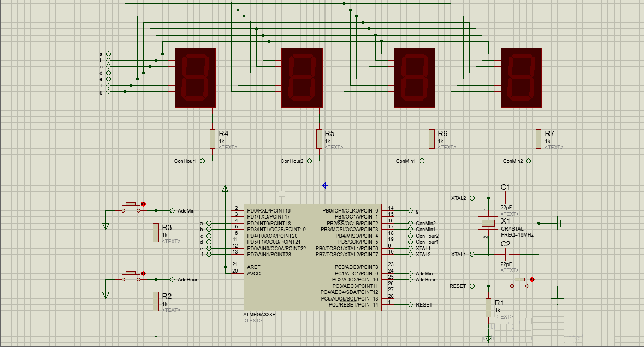Viewport: 644px width, 347px height.
Task: Select the ground symbol under resistor R2
Action: pos(156,333)
